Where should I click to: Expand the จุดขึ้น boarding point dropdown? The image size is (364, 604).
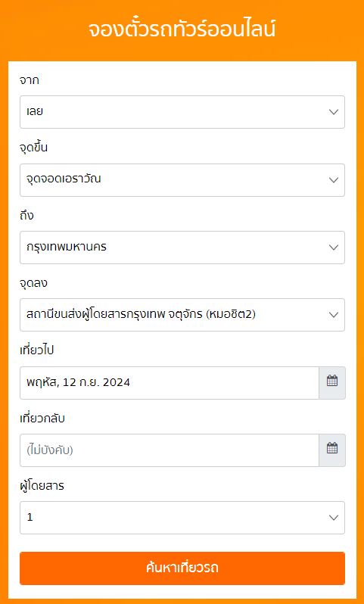coord(182,180)
